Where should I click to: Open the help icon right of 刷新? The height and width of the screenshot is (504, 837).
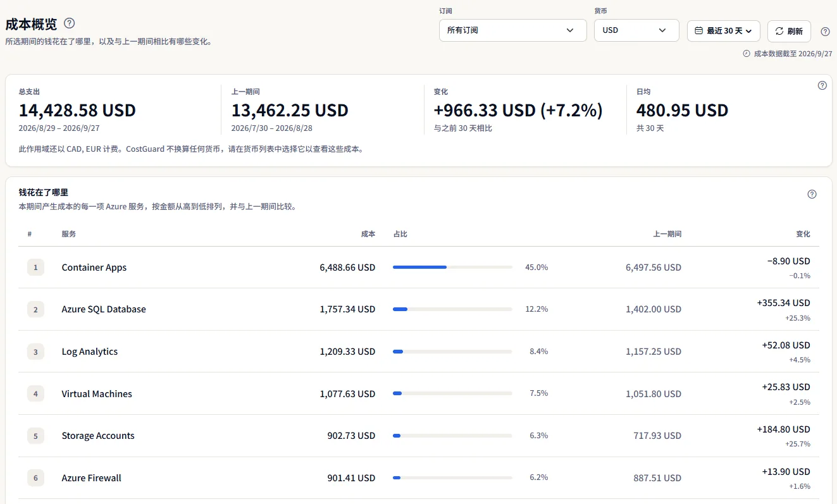click(x=825, y=32)
